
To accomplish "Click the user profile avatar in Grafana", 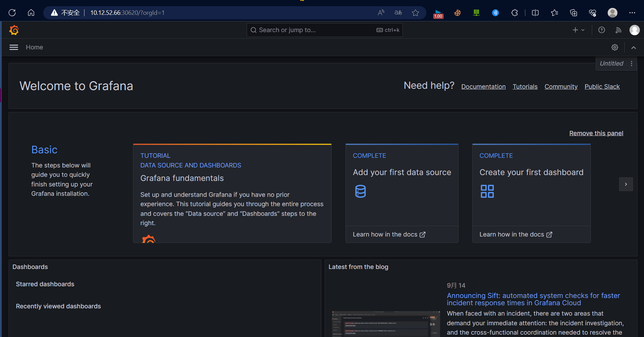I will pos(634,30).
